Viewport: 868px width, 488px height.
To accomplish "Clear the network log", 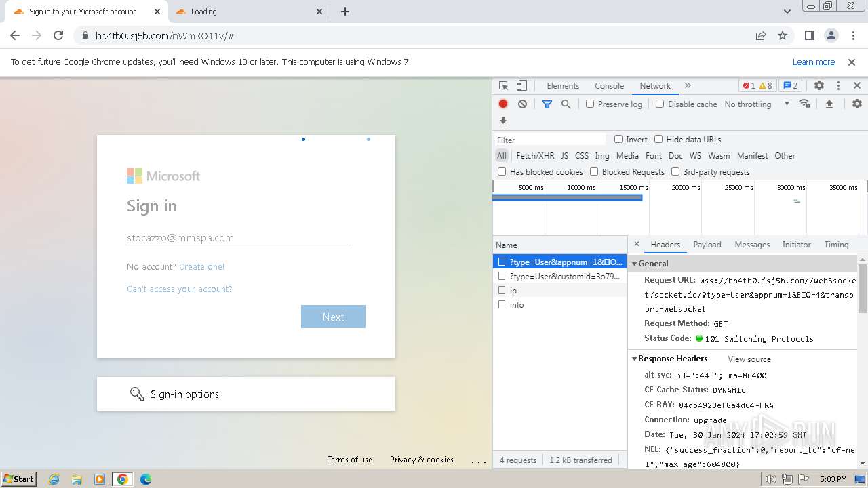I will click(522, 104).
